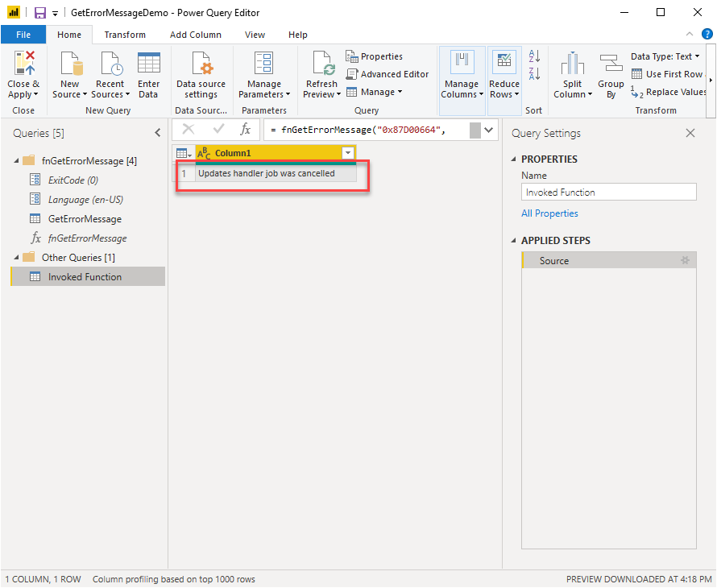Image resolution: width=717 pixels, height=588 pixels.
Task: Open the All Properties link
Action: (x=549, y=213)
